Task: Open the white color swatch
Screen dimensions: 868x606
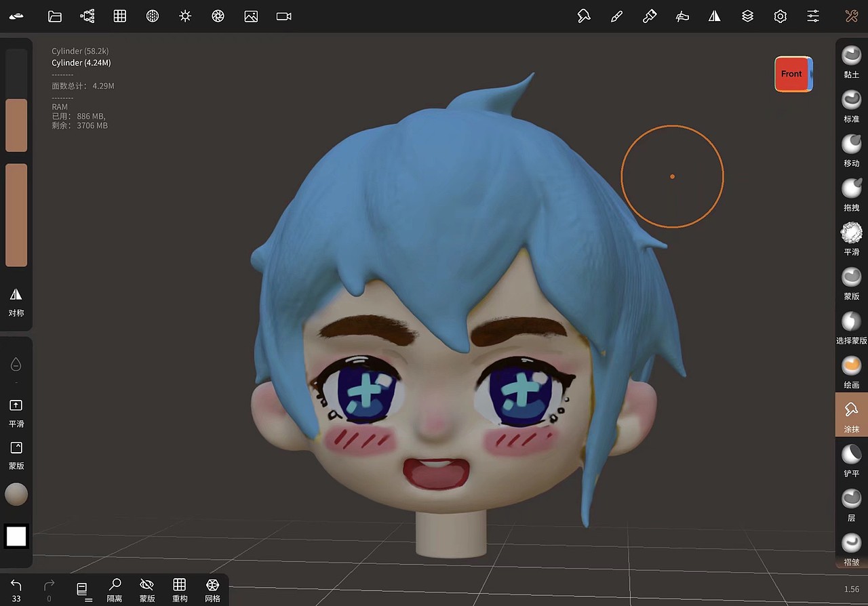Action: tap(16, 536)
